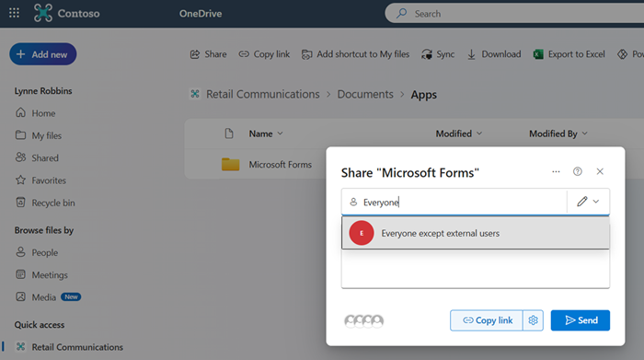Open the Modified By column dropdown
The height and width of the screenshot is (360, 644).
[x=558, y=134]
